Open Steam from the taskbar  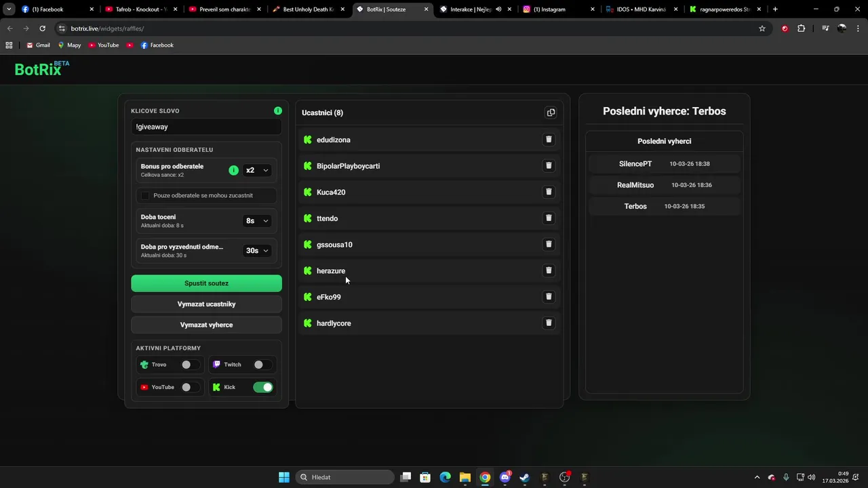click(524, 477)
